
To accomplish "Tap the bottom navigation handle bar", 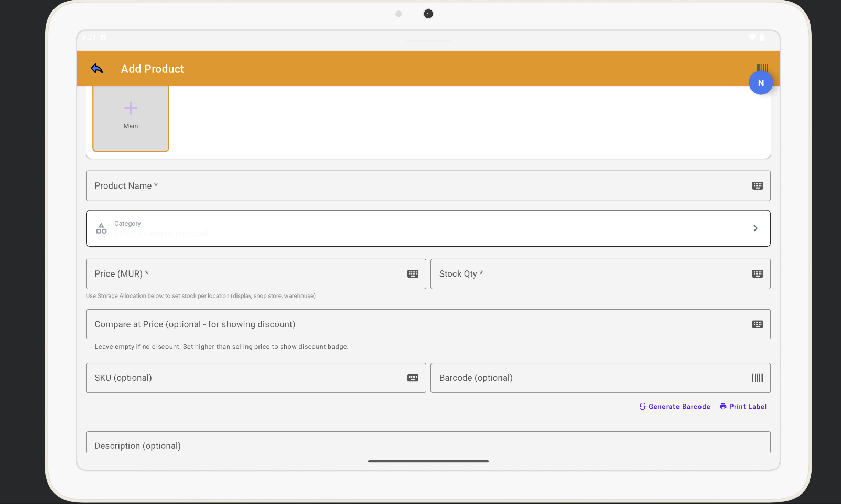I will (428, 461).
